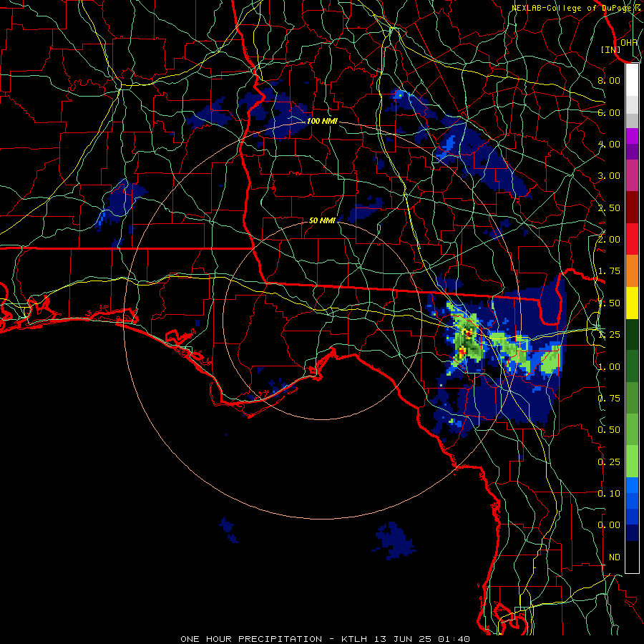Select the 6.00 legend value
The height and width of the screenshot is (644, 644).
[x=609, y=112]
